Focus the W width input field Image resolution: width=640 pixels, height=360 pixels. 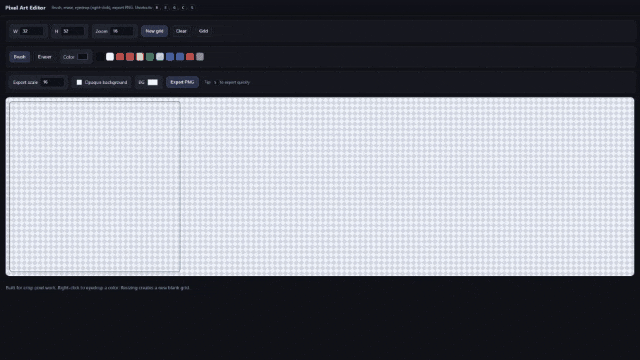pos(32,31)
